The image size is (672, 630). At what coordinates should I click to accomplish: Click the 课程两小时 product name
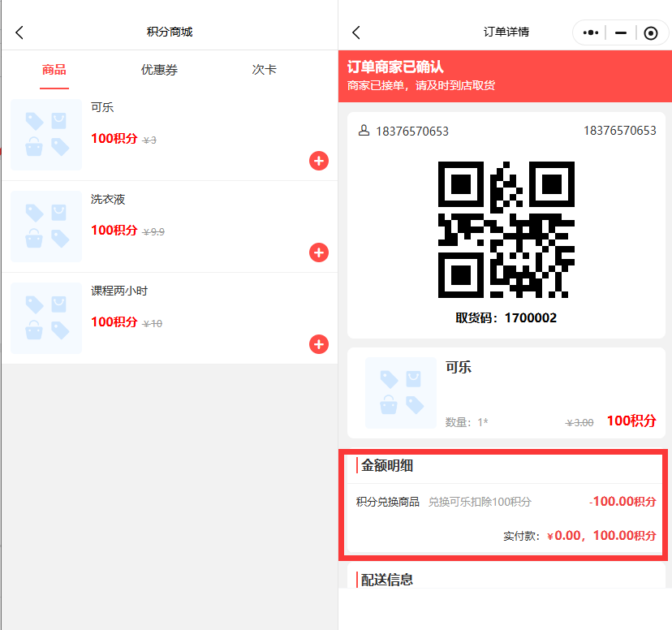tap(119, 291)
